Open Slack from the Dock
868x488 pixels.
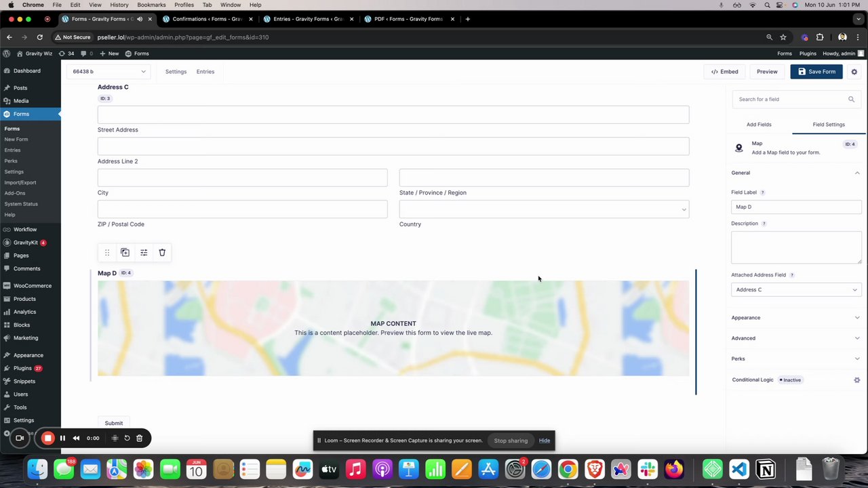tap(648, 469)
